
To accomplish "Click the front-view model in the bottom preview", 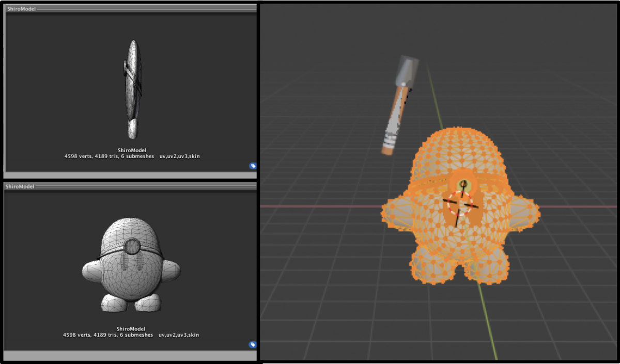I will (x=131, y=265).
